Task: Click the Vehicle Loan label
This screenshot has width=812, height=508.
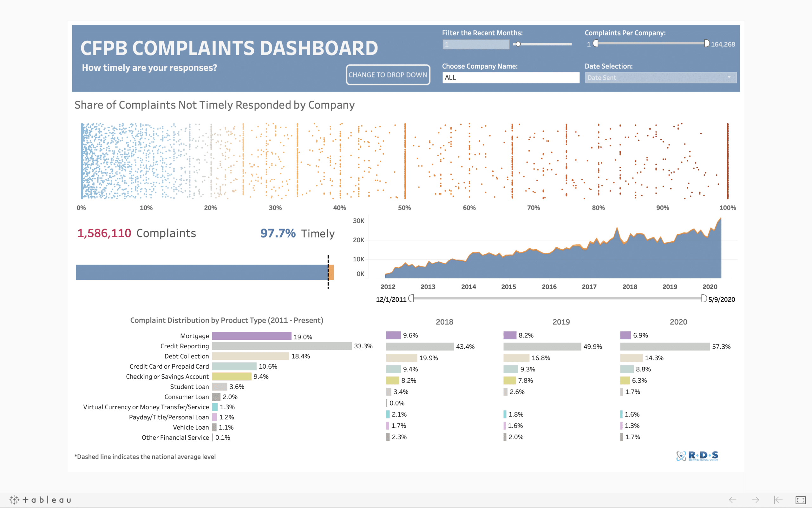Action: (191, 427)
